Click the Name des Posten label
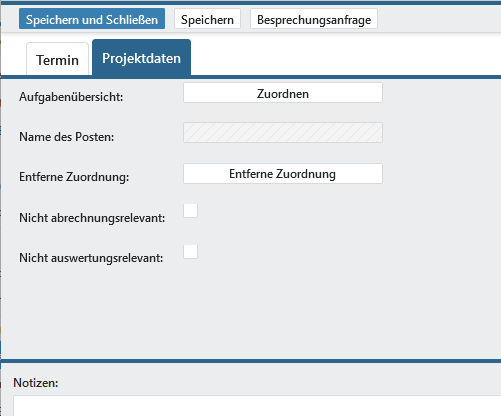Screen dimensions: 501x416 point(67,137)
